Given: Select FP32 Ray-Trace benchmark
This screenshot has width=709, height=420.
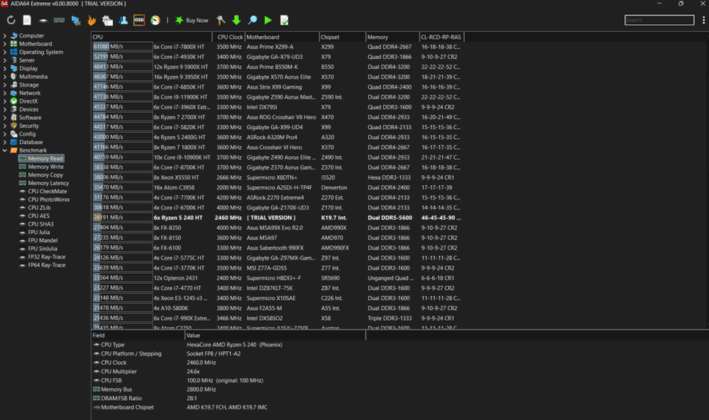Looking at the screenshot, I should pos(47,257).
